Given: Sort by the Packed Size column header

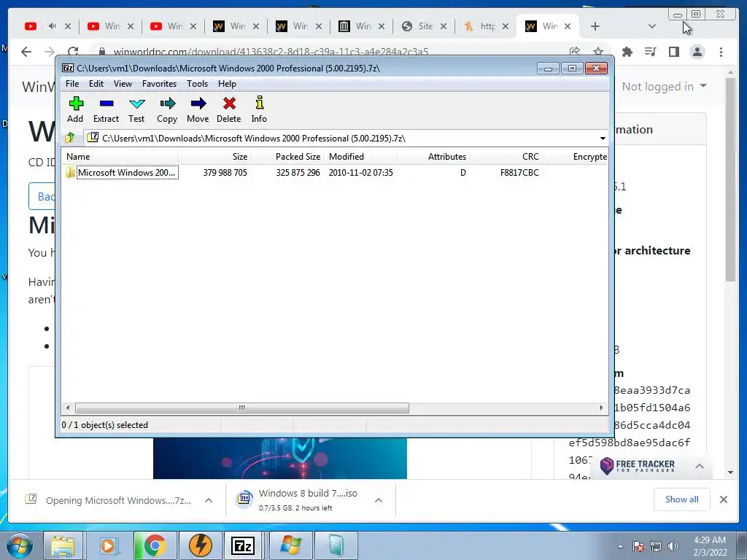Looking at the screenshot, I should pos(287,157).
